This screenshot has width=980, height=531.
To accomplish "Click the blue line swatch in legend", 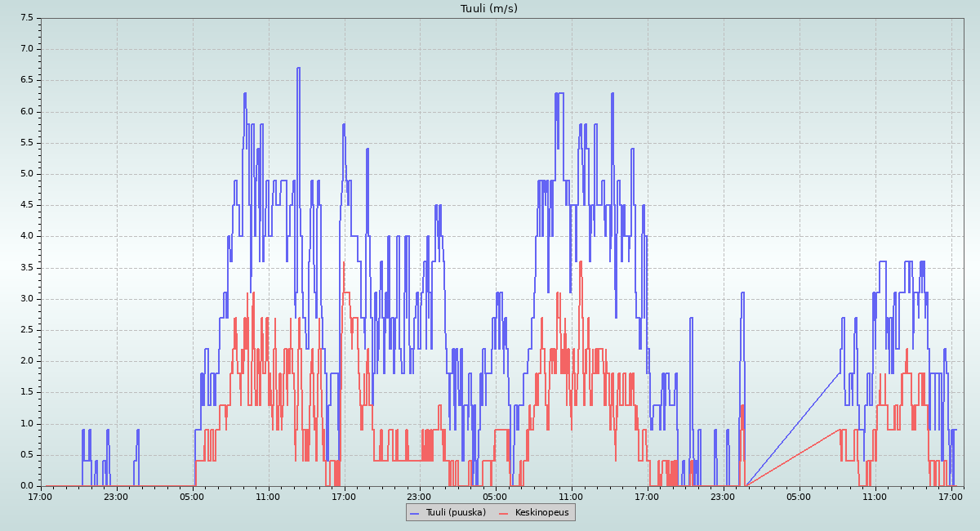I will (415, 513).
